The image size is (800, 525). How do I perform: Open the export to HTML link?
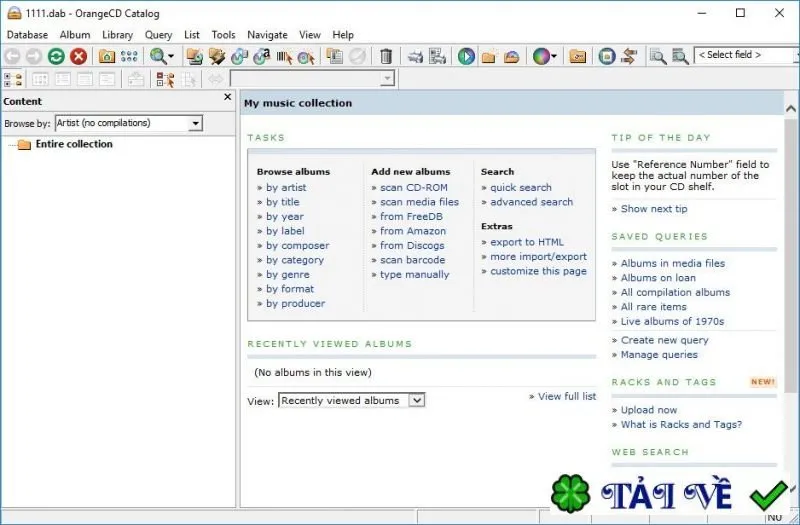coord(527,242)
